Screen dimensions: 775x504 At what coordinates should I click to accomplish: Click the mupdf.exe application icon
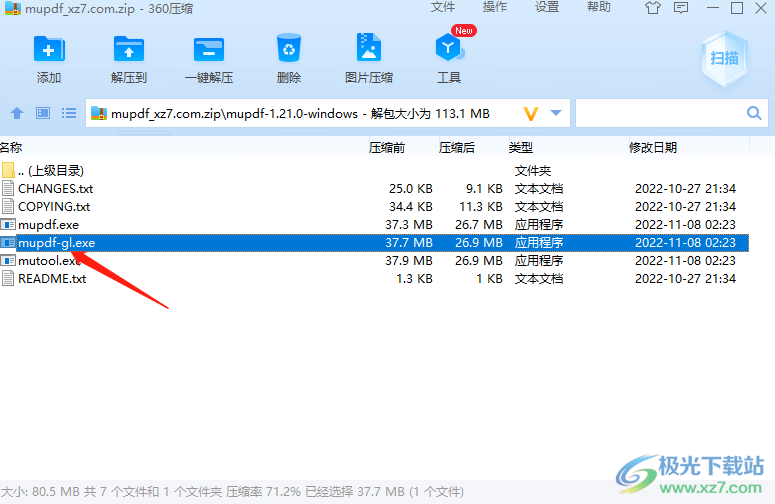coord(8,225)
